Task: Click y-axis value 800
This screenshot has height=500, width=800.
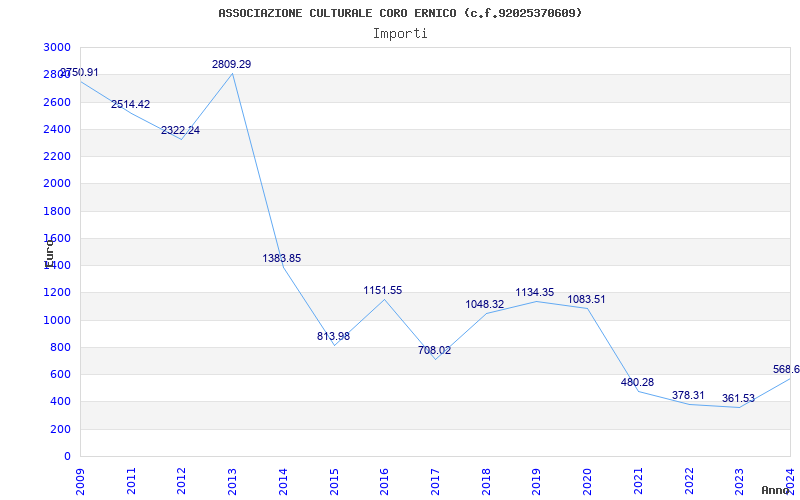Action: (x=60, y=347)
